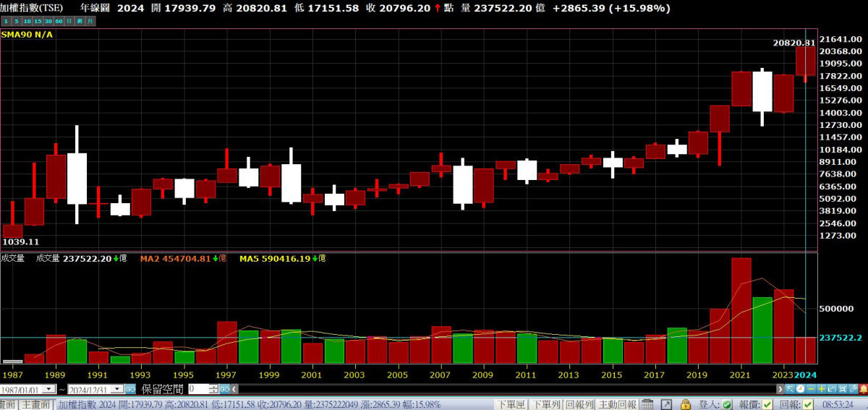The image size is (868, 410).
Task: Click the white 2022 candlestick in price chart
Action: (762, 91)
